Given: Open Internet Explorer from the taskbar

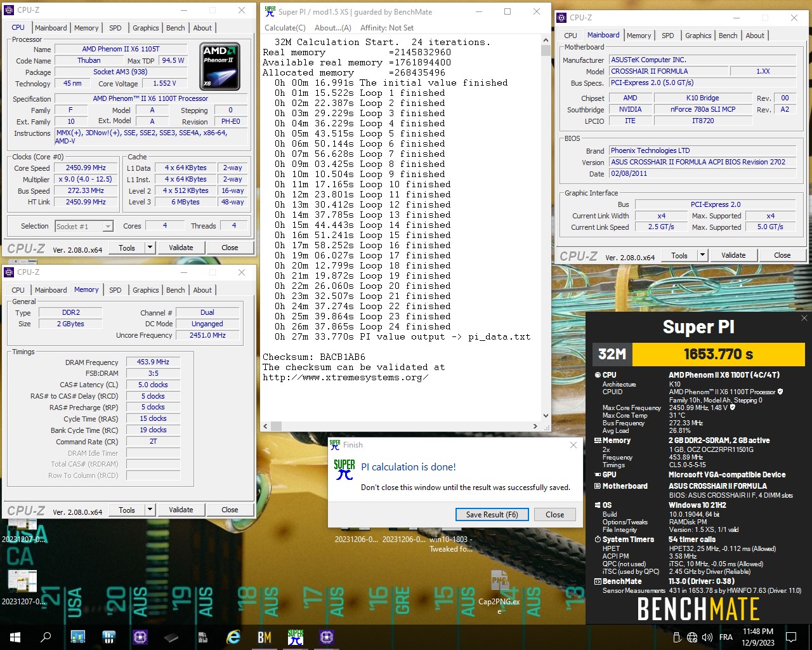Looking at the screenshot, I should (233, 637).
